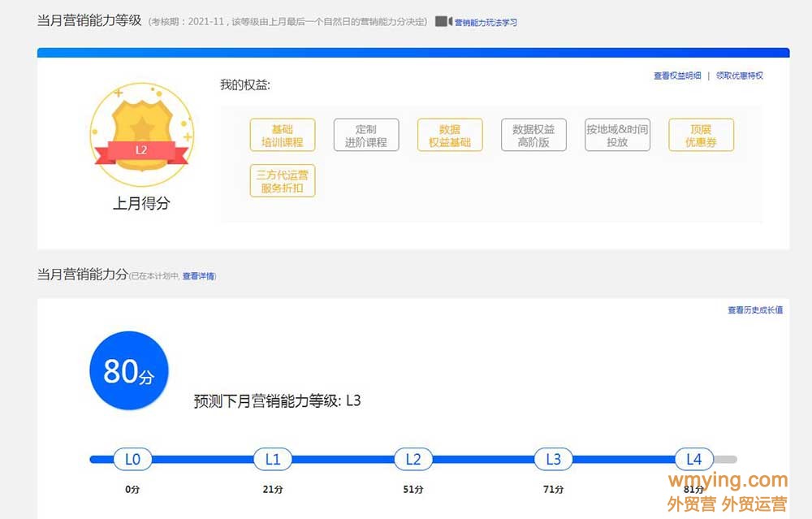Select the 顶展优惠券 benefit tag
This screenshot has height=519, width=812.
tap(702, 135)
